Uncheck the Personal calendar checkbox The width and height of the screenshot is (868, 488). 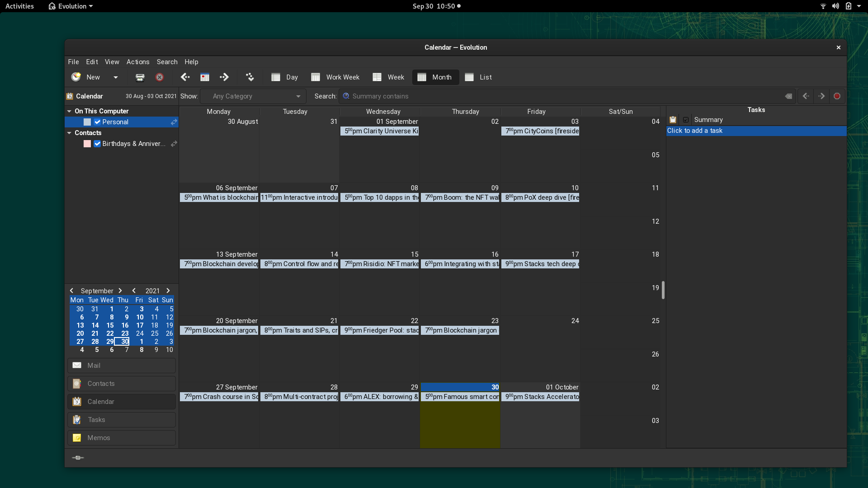(x=97, y=122)
